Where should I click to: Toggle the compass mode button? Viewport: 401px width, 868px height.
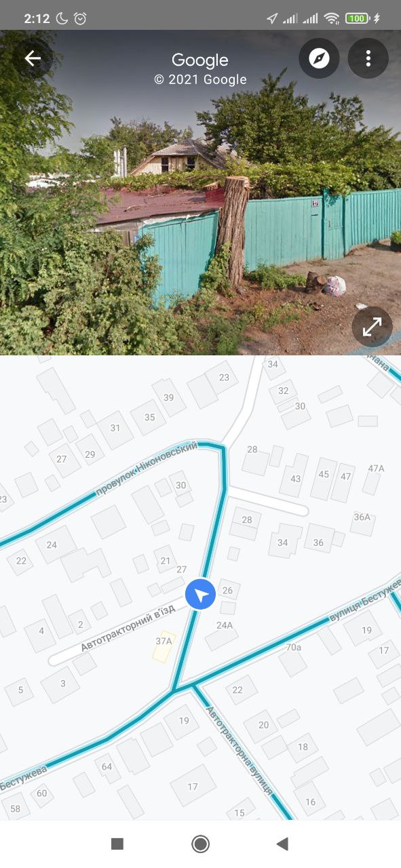pos(319,58)
